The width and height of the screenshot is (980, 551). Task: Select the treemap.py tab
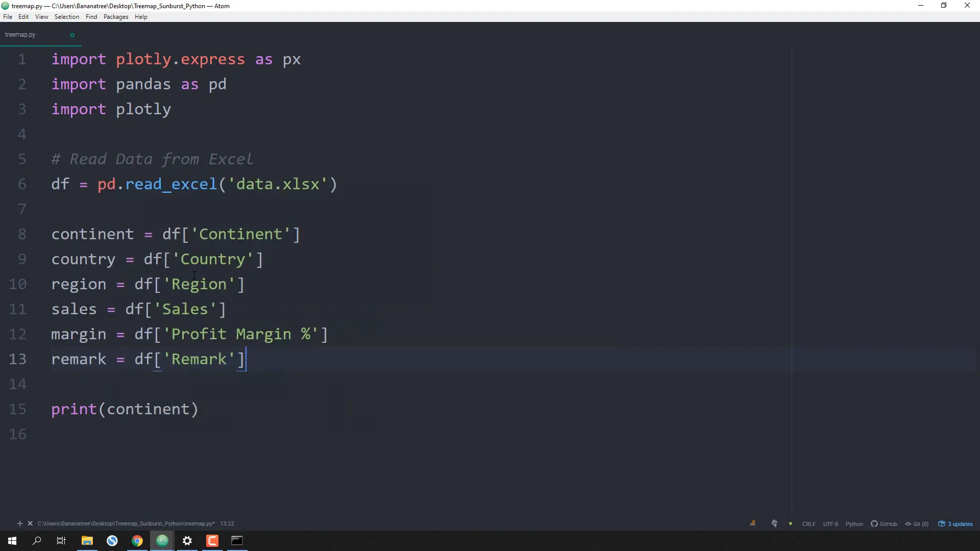point(20,35)
